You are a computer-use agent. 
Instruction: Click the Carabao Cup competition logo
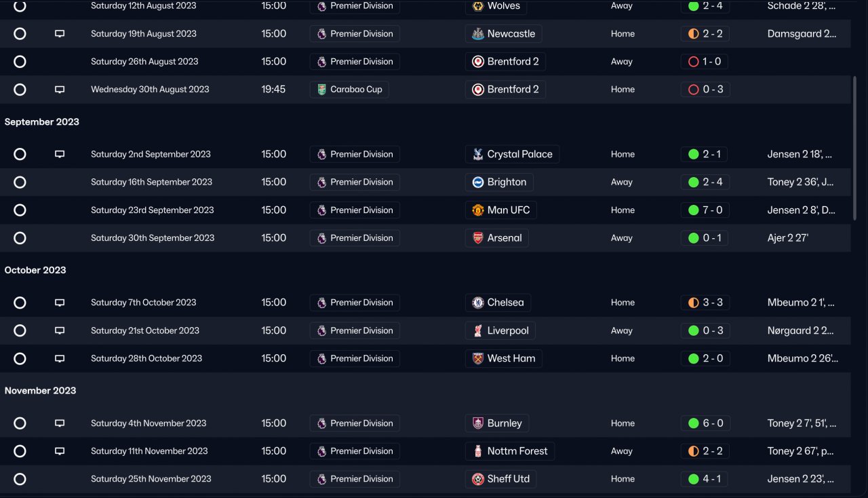point(321,90)
